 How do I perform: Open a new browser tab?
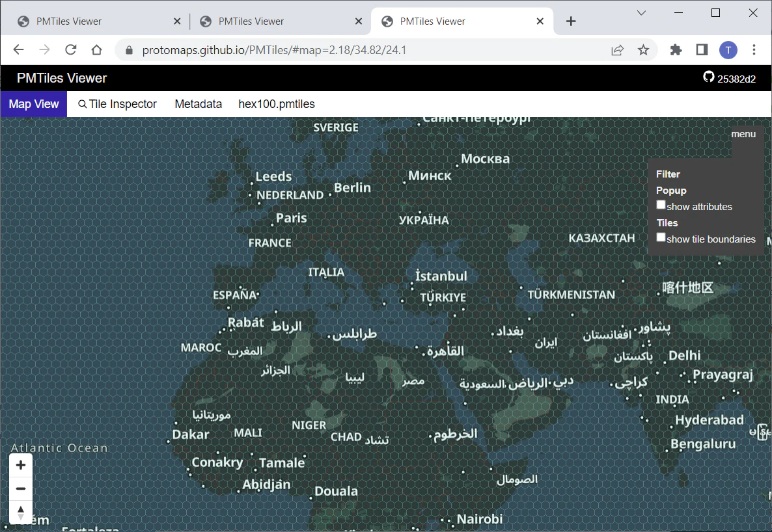(571, 21)
